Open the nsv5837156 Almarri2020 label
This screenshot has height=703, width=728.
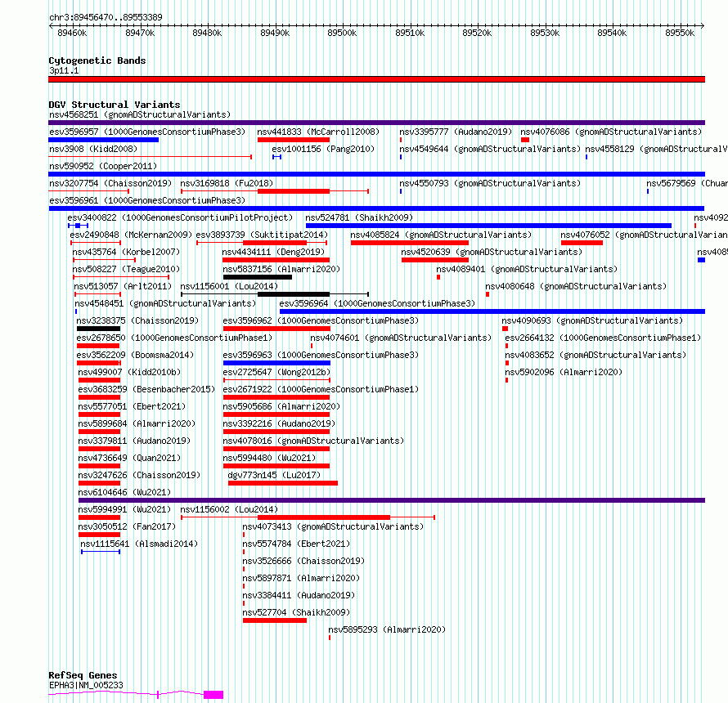[x=281, y=269]
